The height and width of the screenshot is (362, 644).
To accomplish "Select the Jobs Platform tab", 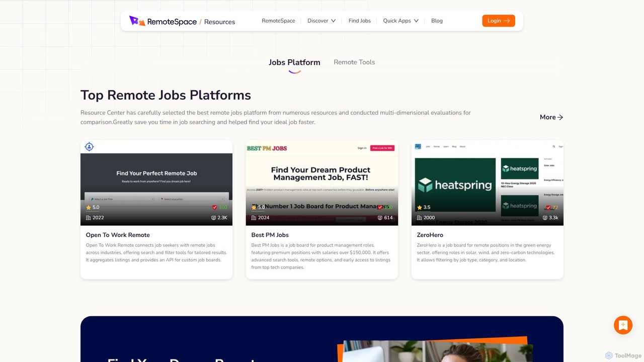I will coord(294,62).
